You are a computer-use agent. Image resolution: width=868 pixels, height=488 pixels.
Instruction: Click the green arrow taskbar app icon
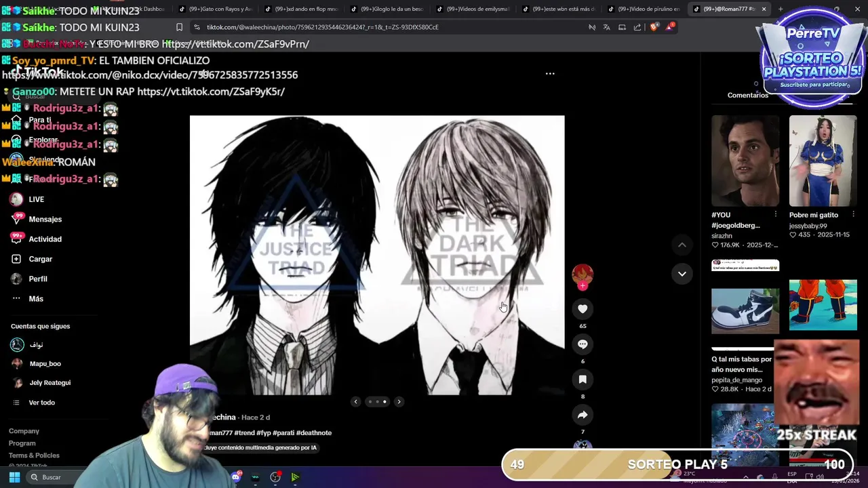[295, 477]
